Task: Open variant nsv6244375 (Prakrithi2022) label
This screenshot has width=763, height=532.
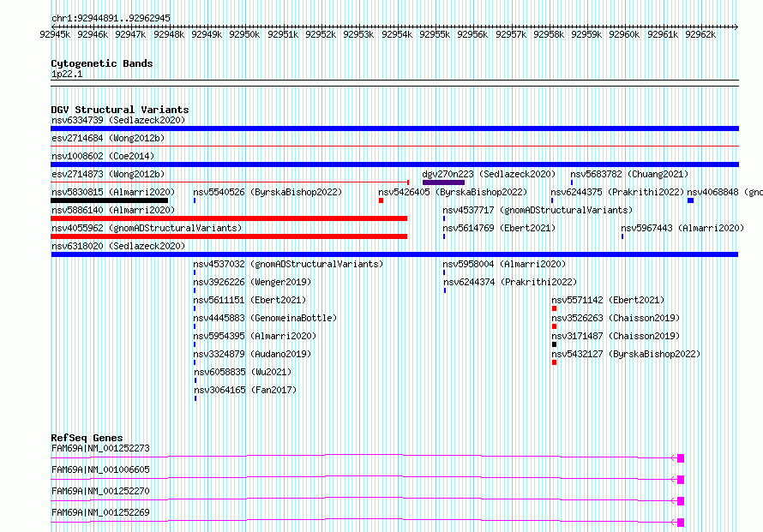Action: [617, 192]
